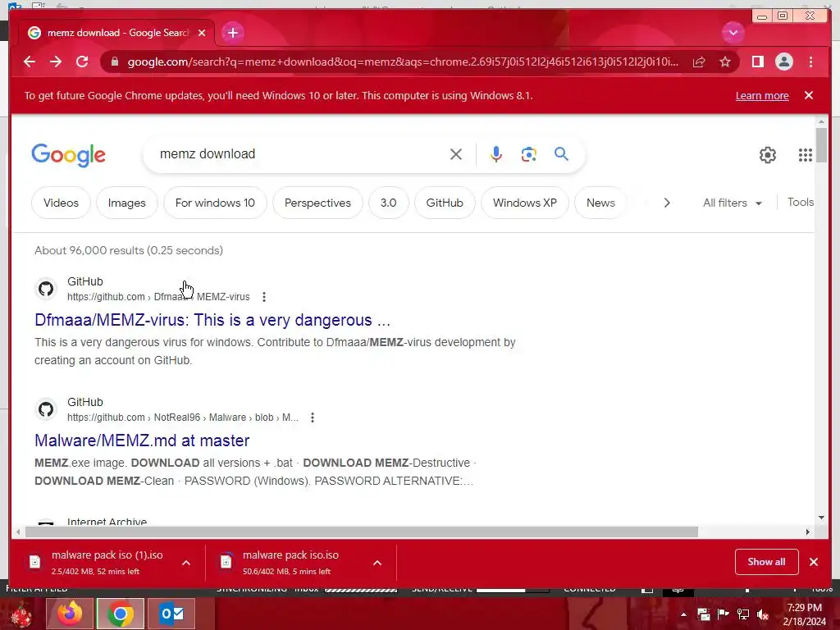Select the 3.0 filter chip
This screenshot has width=840, height=630.
tap(388, 203)
